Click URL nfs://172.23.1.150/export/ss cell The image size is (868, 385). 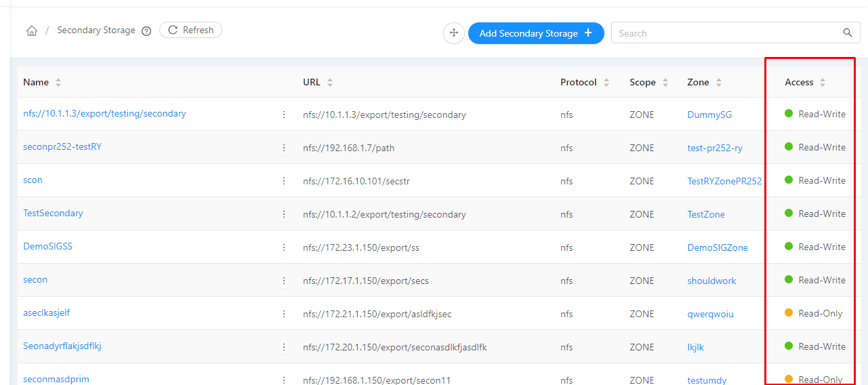click(361, 247)
